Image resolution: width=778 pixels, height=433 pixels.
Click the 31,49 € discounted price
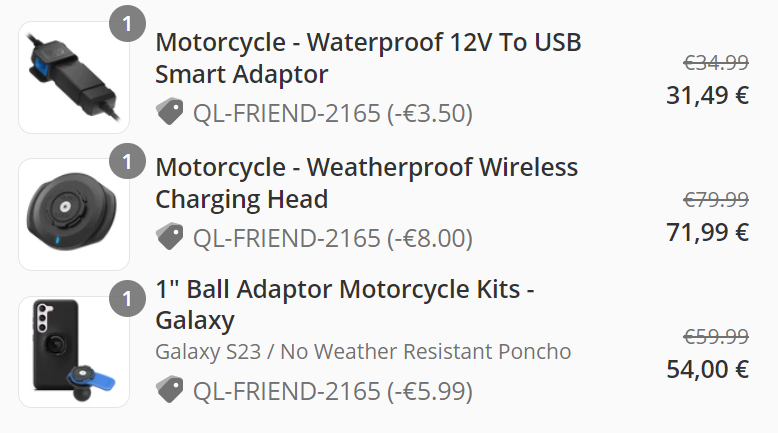[x=707, y=95]
